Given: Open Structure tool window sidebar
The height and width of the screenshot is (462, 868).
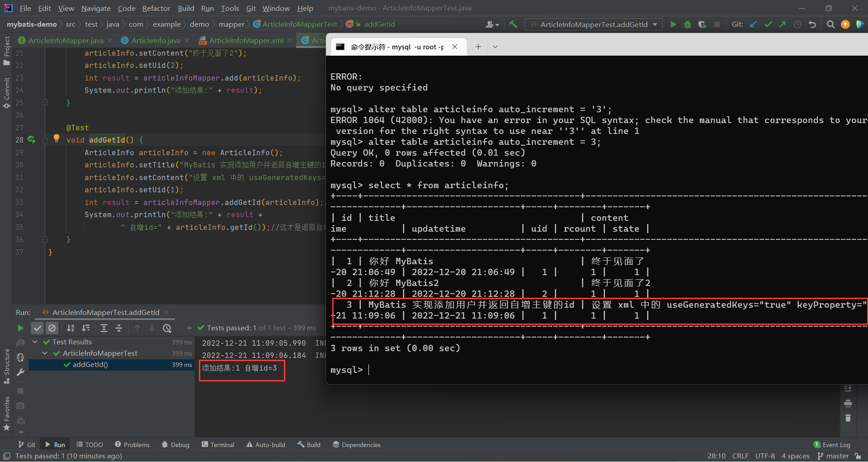Looking at the screenshot, I should [6, 367].
